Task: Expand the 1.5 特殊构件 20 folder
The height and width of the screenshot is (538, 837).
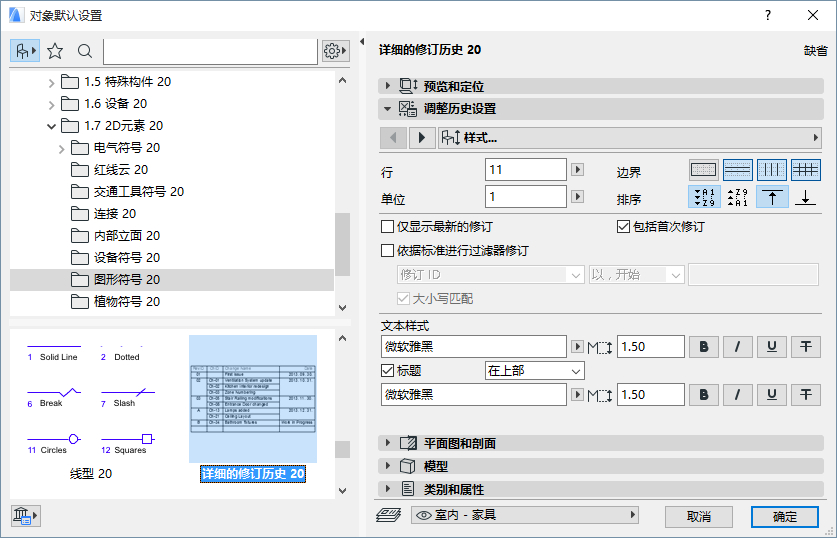Action: 51,83
